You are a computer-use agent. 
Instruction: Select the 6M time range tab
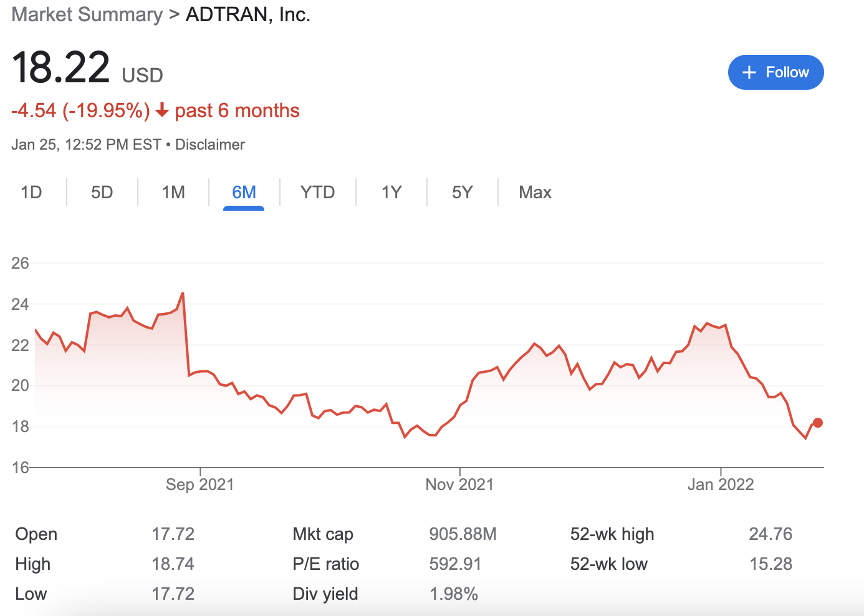click(x=244, y=192)
